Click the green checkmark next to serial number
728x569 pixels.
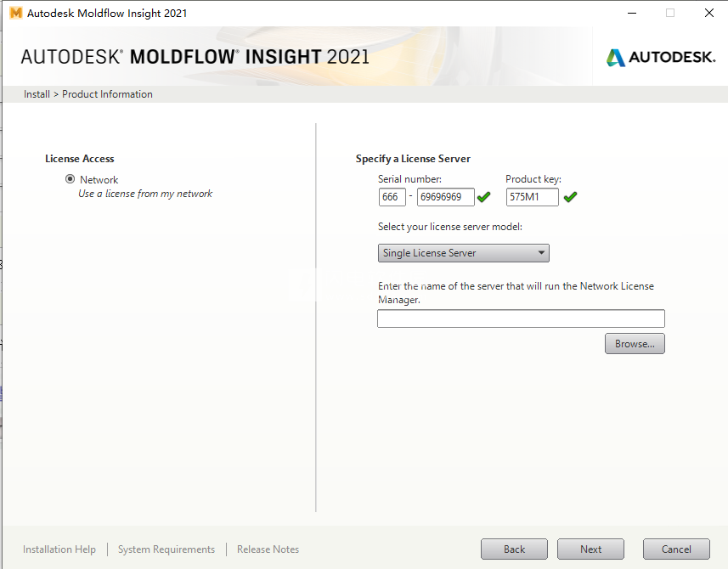click(x=484, y=197)
